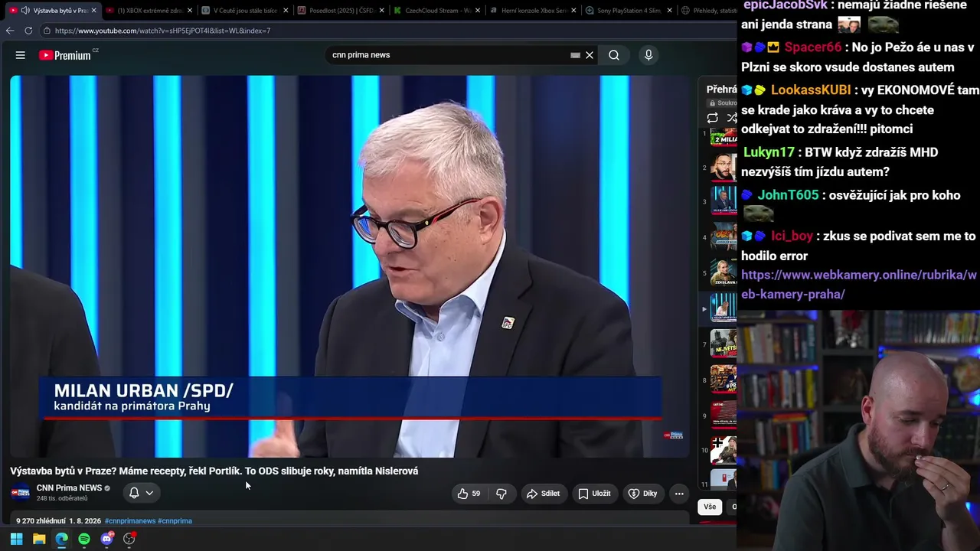Run the search with the magnifier button
The image size is (980, 551).
614,55
